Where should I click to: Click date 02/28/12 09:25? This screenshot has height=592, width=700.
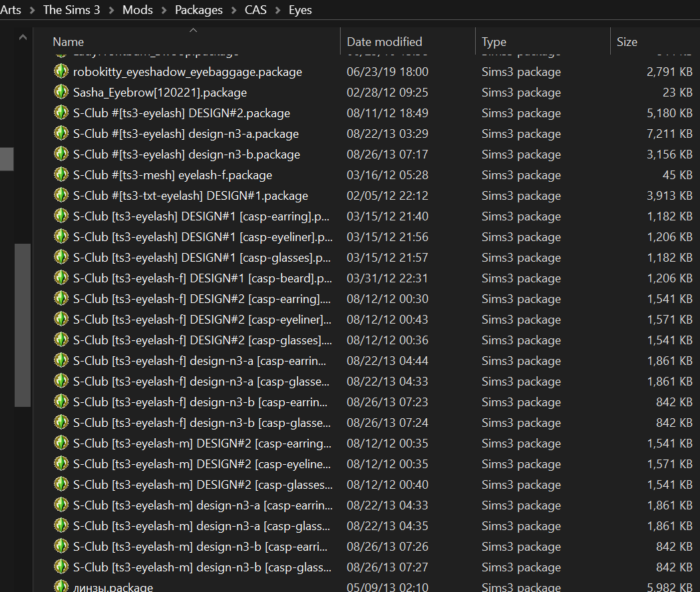387,93
